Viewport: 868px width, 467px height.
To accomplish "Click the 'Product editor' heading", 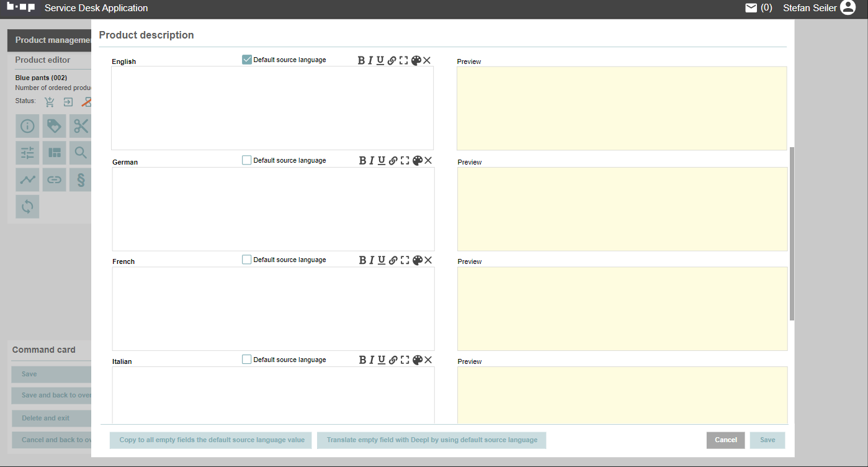I will pyautogui.click(x=43, y=60).
